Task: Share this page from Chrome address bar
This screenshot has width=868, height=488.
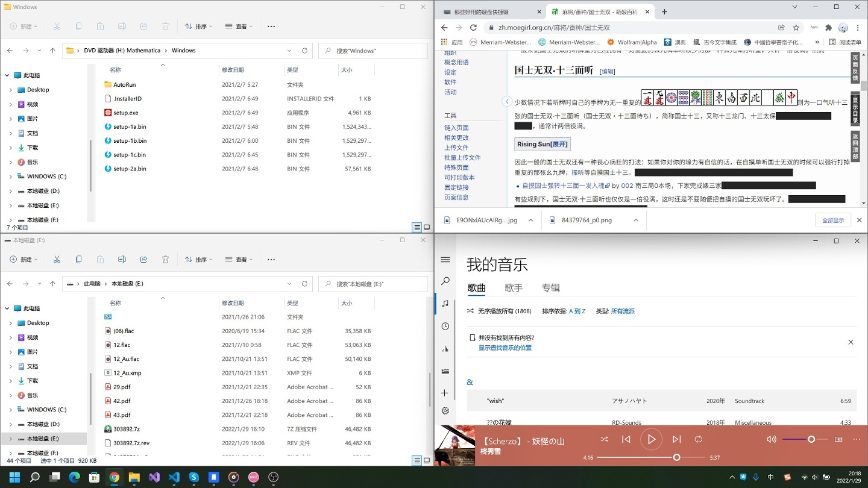Action: (781, 28)
